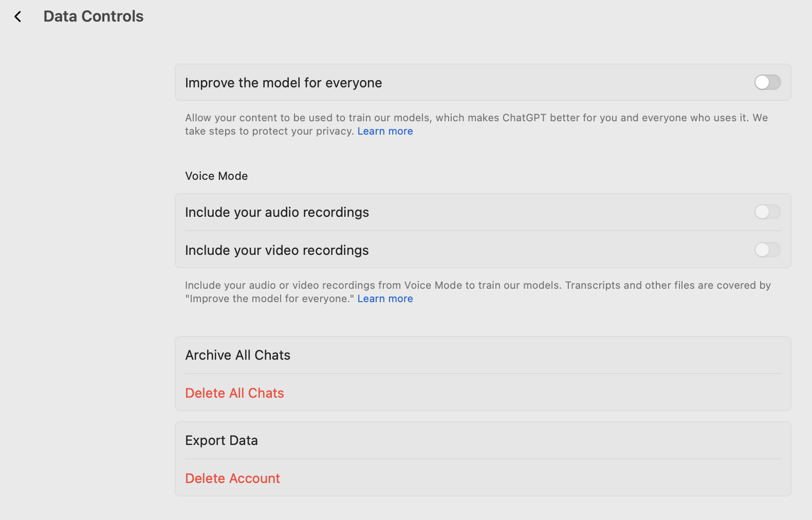Toggle Improve the model for everyone

pyautogui.click(x=767, y=82)
